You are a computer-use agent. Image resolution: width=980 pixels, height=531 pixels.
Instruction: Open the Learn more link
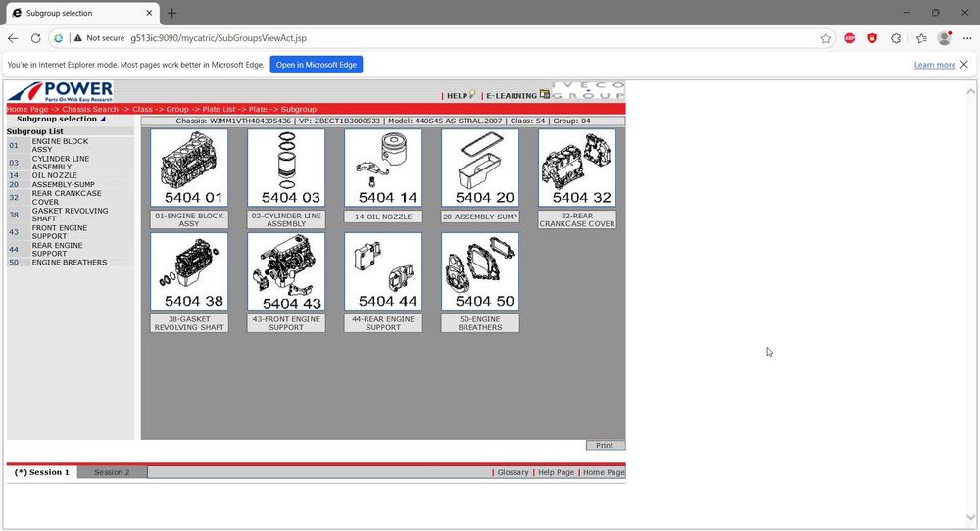934,65
